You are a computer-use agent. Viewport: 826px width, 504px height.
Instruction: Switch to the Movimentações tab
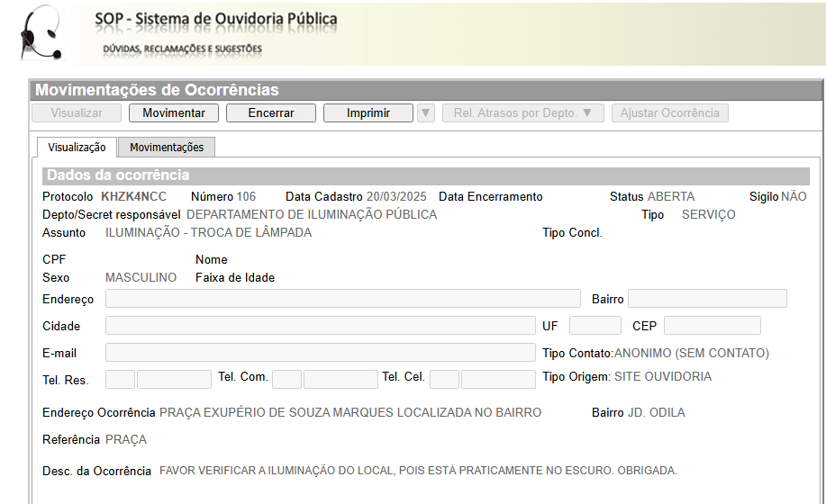(167, 148)
